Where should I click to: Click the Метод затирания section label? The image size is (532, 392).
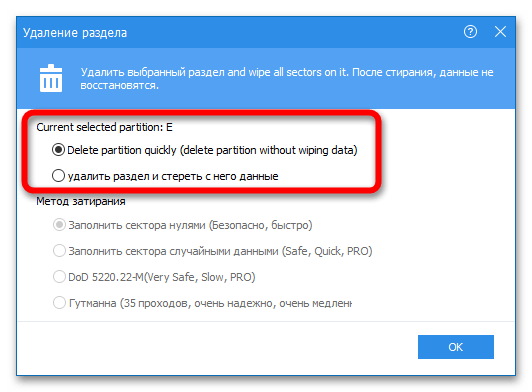pyautogui.click(x=81, y=201)
